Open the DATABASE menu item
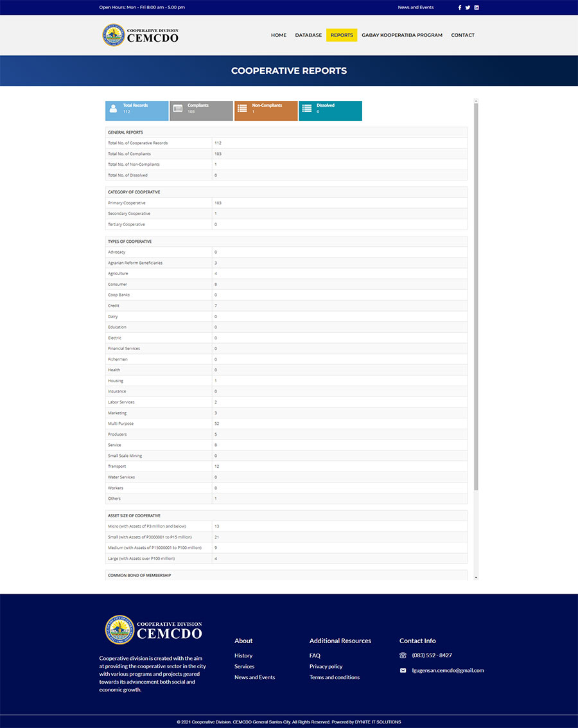The image size is (578, 728). (308, 35)
